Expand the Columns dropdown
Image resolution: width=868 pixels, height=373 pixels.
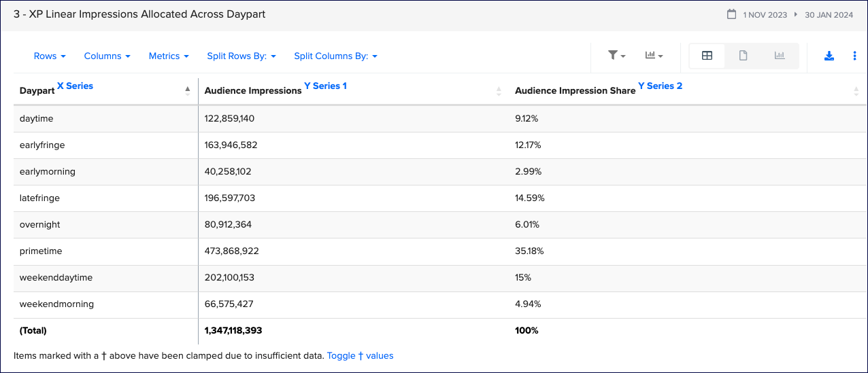pyautogui.click(x=107, y=56)
